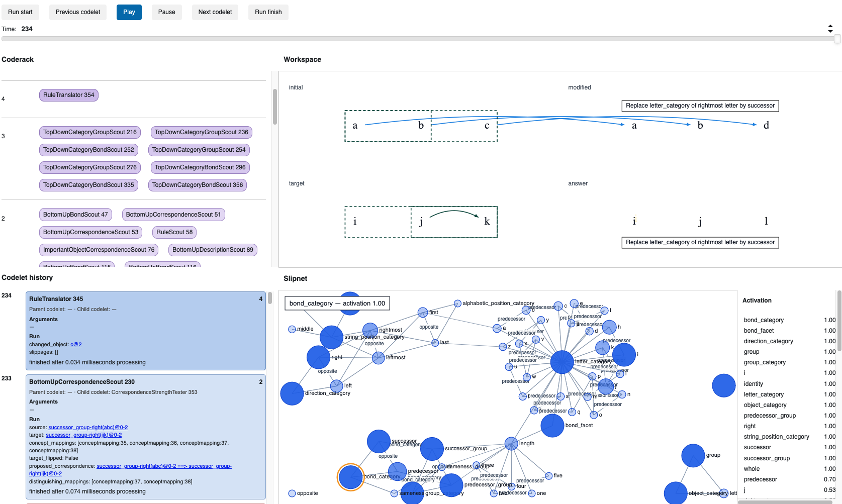
Task: Click the first slipnet node
Action: pyautogui.click(x=423, y=313)
